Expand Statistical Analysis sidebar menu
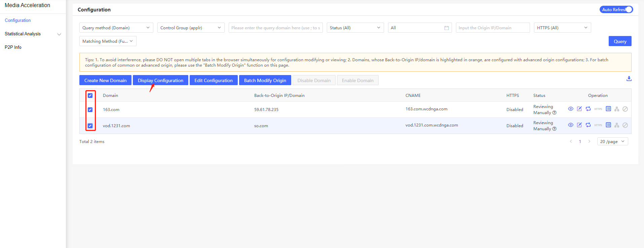Image resolution: width=644 pixels, height=248 pixels. 33,34
